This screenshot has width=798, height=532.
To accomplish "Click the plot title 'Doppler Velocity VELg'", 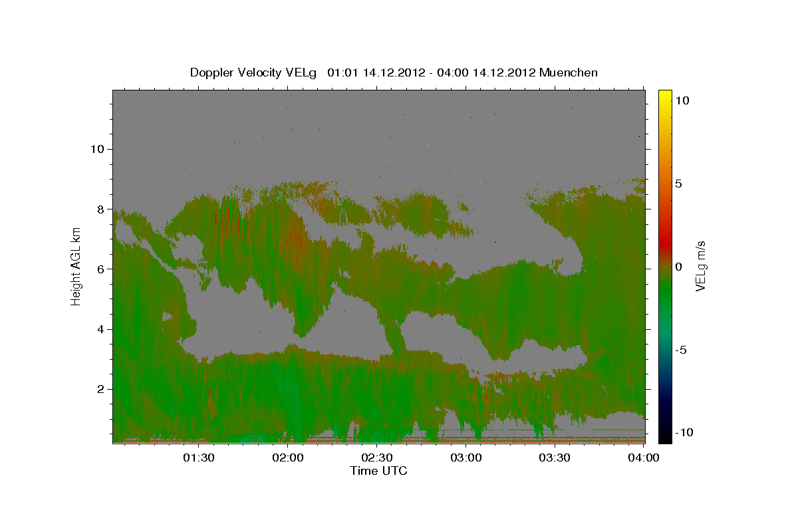I will [x=255, y=72].
